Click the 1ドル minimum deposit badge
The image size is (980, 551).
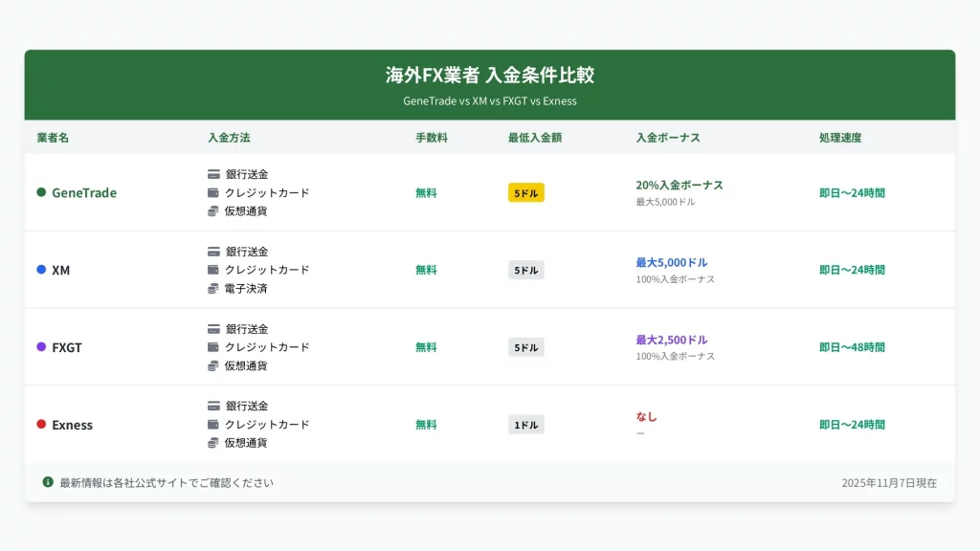click(525, 425)
